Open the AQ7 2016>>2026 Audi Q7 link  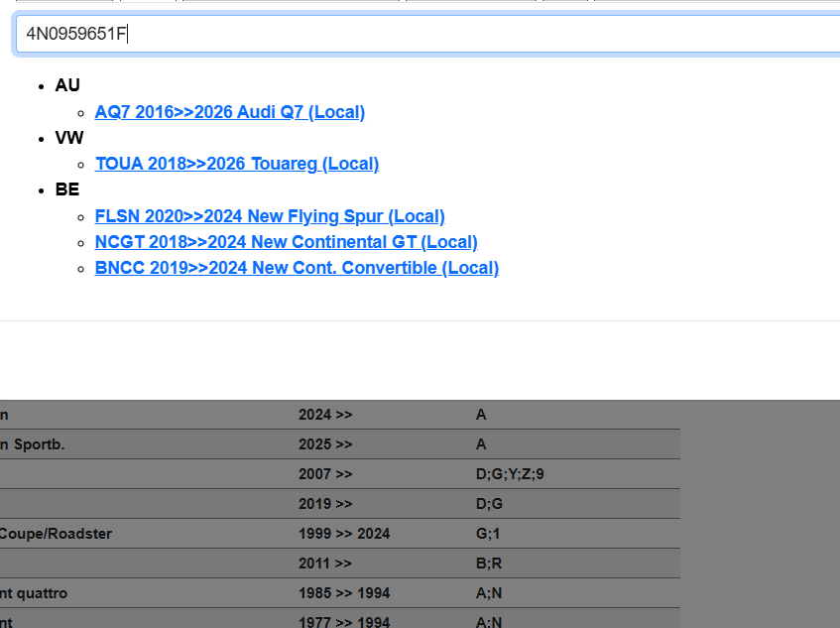click(229, 112)
